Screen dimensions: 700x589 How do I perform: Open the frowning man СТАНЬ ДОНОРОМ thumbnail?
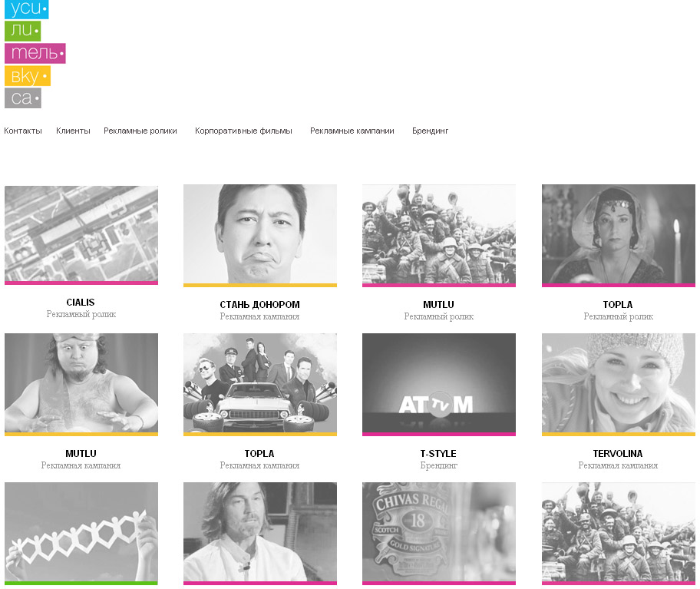(x=260, y=235)
